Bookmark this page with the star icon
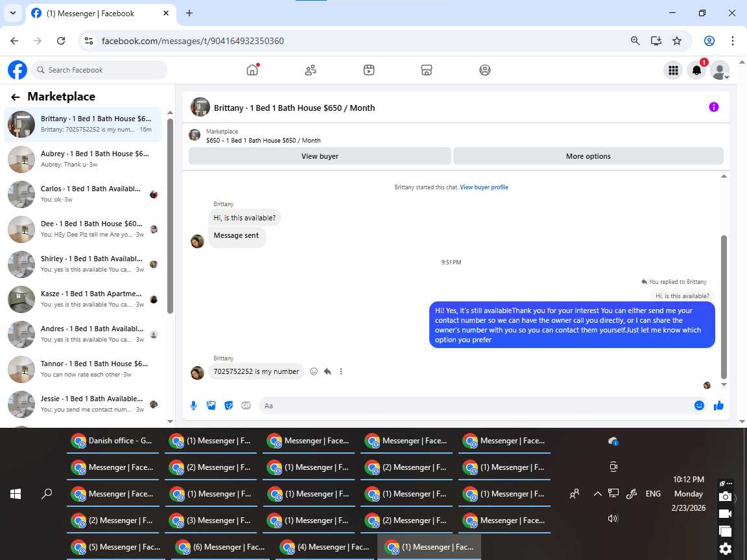Screen dimensions: 747x560 click(x=677, y=41)
